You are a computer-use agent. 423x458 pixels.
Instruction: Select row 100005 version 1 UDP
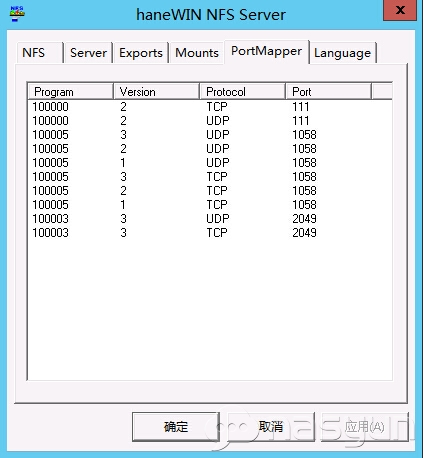pyautogui.click(x=210, y=163)
